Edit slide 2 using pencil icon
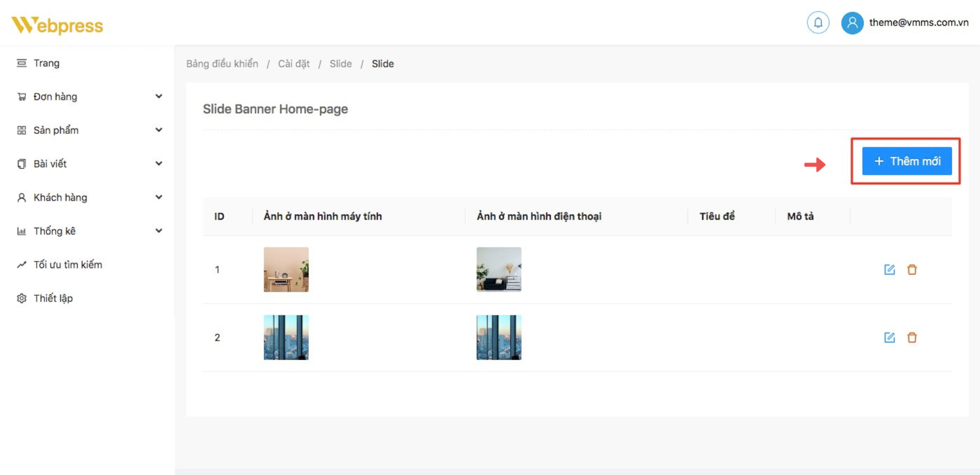The height and width of the screenshot is (475, 980). coord(889,338)
